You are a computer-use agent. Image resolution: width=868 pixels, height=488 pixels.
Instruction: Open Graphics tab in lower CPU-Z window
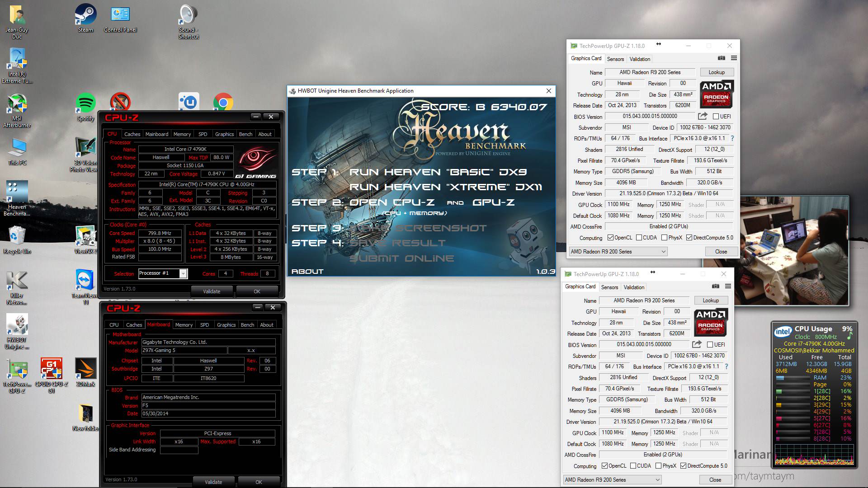pos(226,325)
